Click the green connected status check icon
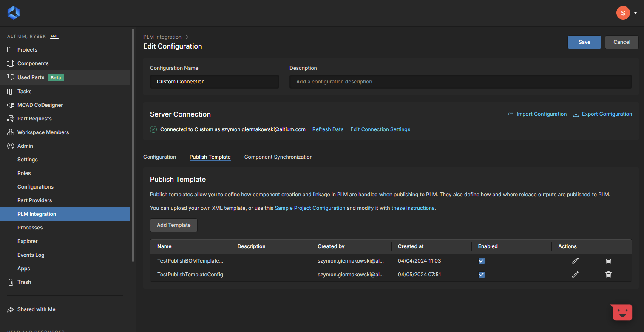644x332 pixels. (153, 129)
